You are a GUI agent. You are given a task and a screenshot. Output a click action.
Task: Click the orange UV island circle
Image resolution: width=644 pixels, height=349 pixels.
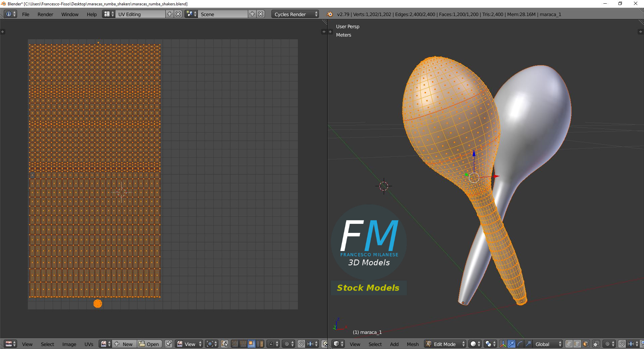[98, 303]
